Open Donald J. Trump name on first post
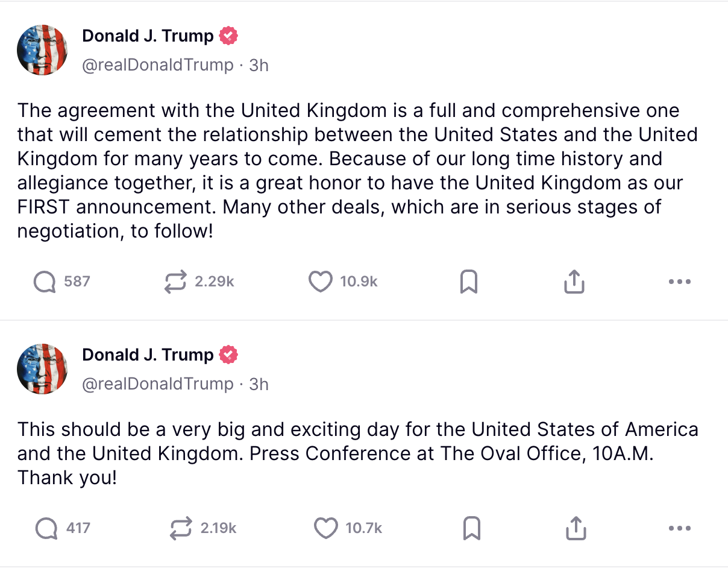728x568 pixels. coord(148,36)
